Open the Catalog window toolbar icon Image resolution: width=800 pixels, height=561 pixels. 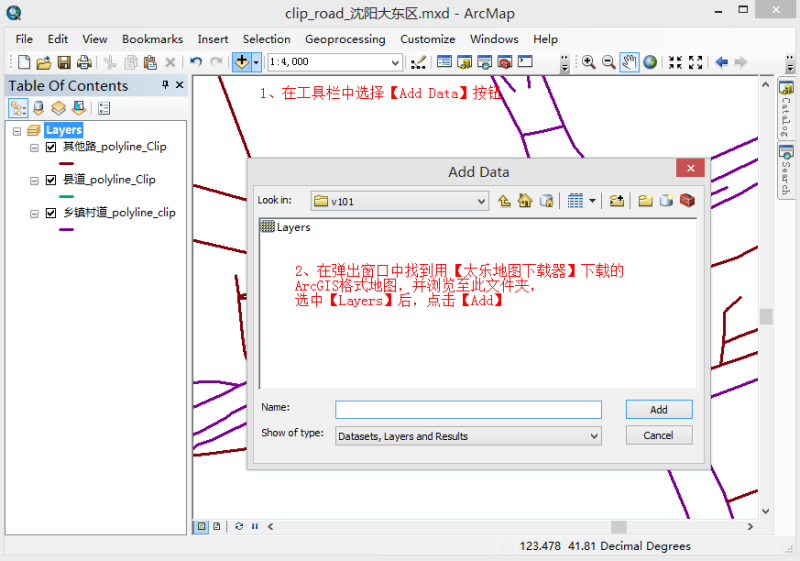pos(465,62)
